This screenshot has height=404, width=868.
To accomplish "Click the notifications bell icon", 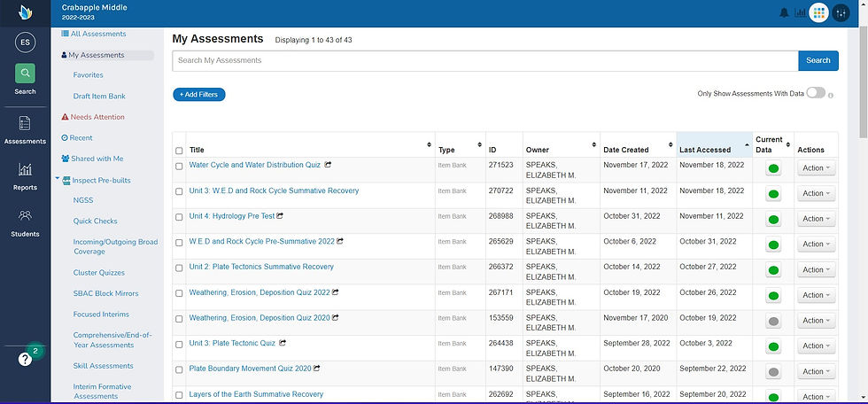I will tap(784, 12).
